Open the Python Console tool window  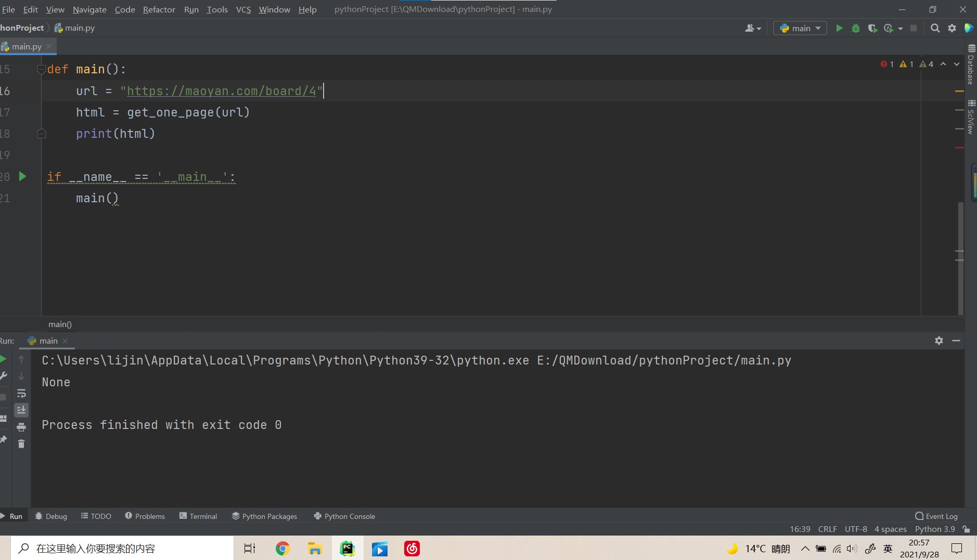344,516
